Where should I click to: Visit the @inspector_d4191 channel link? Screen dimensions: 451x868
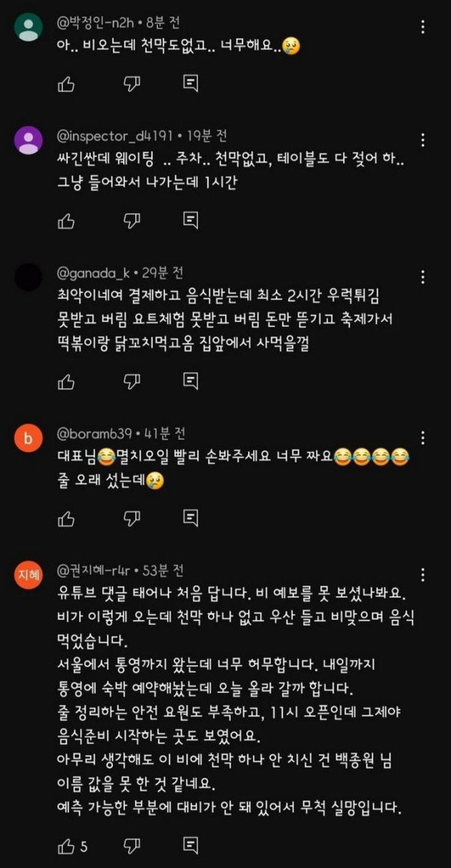coord(116,135)
